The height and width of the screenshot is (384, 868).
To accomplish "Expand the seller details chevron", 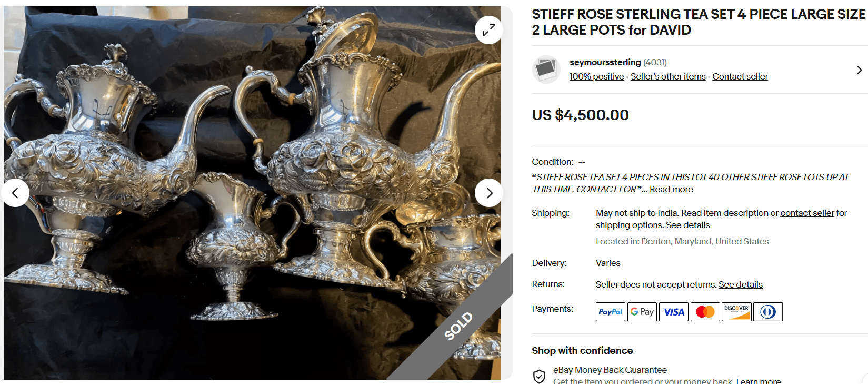I will [x=859, y=70].
